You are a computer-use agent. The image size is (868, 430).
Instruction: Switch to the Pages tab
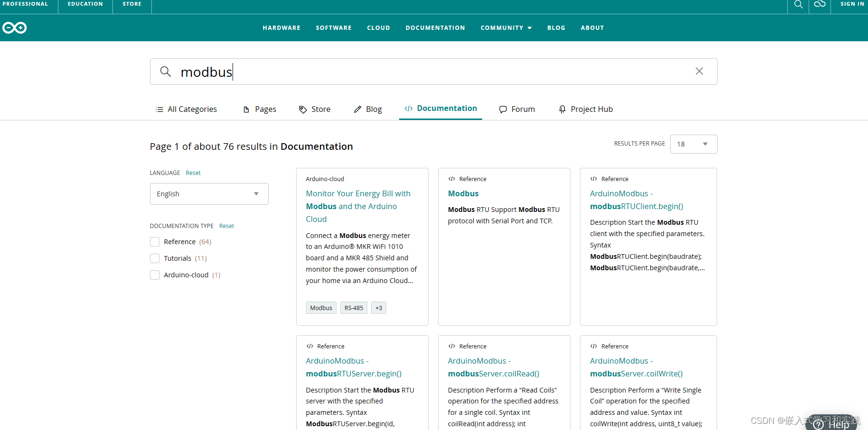pos(260,110)
